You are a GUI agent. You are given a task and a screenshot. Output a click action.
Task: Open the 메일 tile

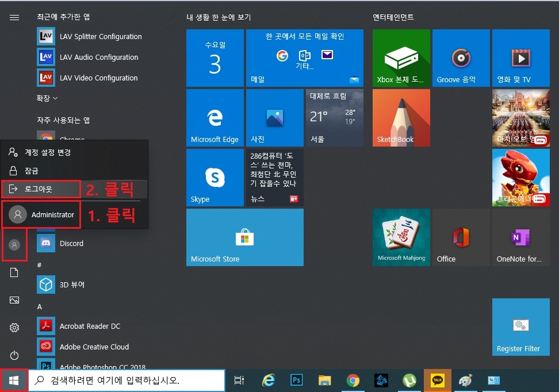tap(305, 57)
